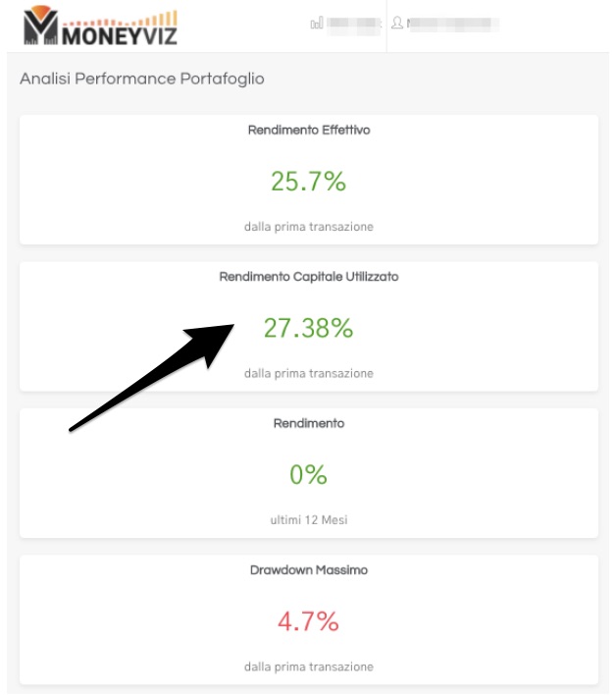This screenshot has width=616, height=695.
Task: Open the bar chart portfolio icon in header
Action: point(317,23)
